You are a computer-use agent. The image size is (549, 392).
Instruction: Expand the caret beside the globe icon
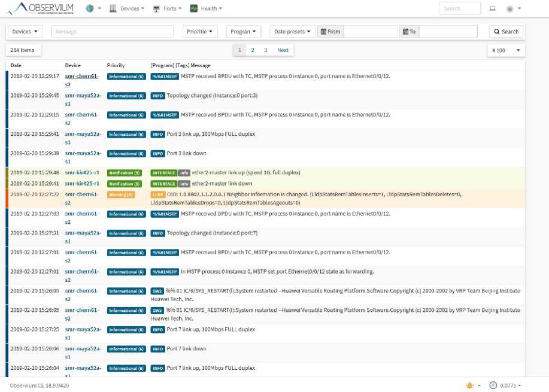[x=99, y=8]
